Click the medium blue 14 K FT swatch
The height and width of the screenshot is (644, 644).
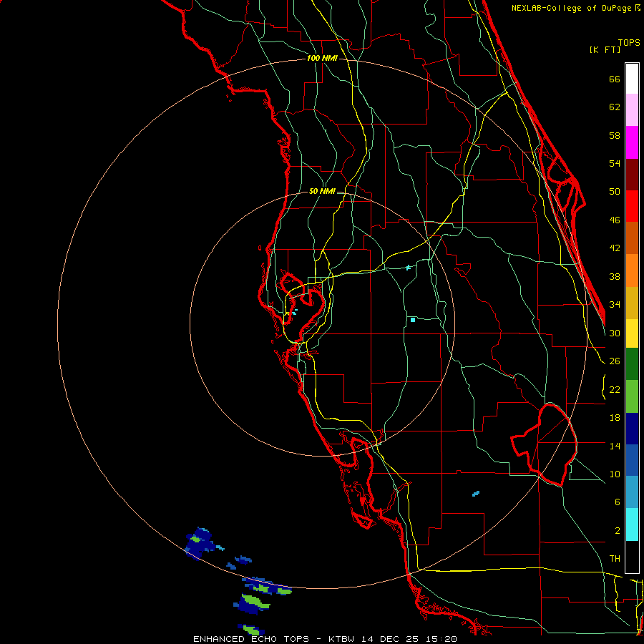[632, 460]
